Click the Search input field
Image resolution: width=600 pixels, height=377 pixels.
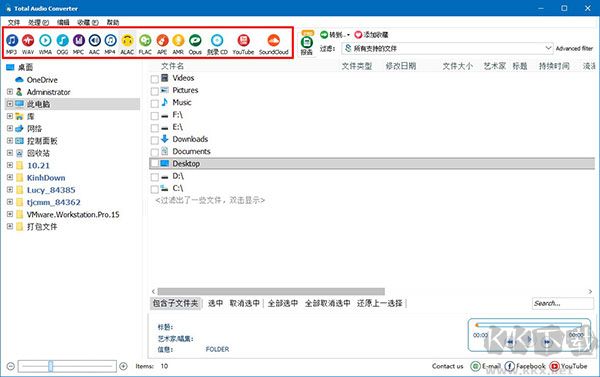tap(562, 304)
